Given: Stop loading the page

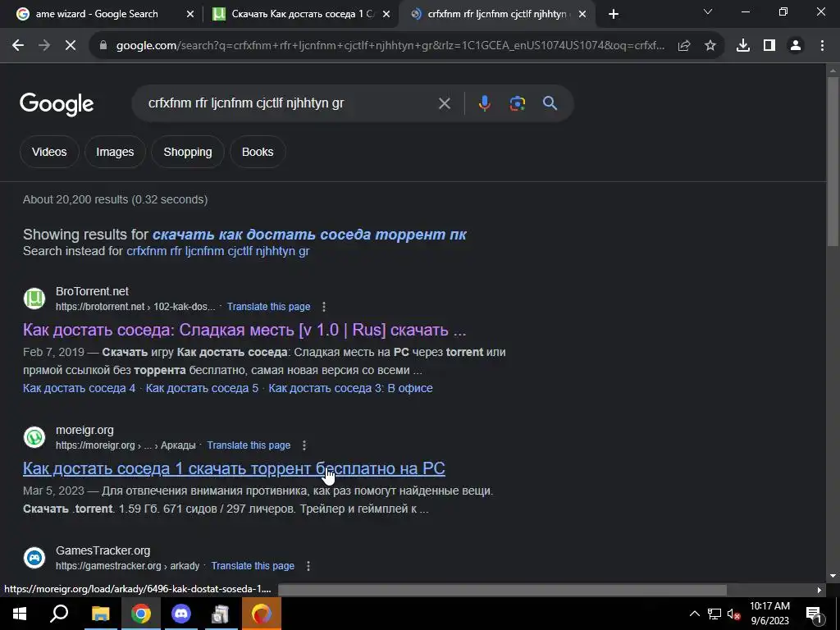Looking at the screenshot, I should click(71, 46).
